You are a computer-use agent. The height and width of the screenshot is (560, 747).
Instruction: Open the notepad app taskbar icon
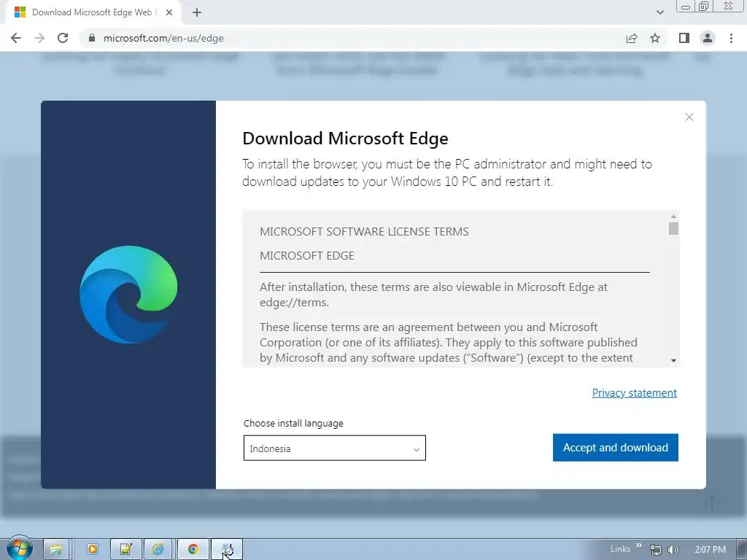tap(125, 550)
